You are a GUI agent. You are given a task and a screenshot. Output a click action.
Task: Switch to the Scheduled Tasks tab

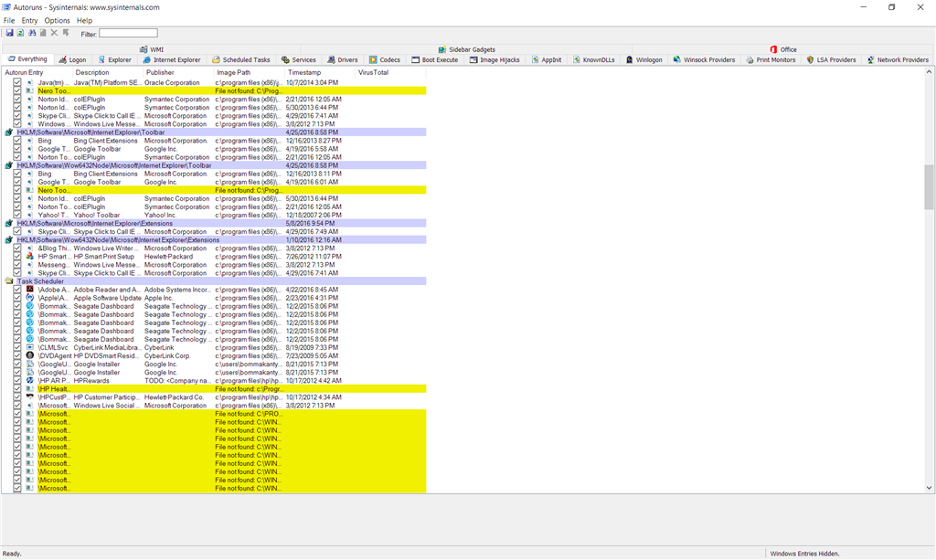click(x=241, y=59)
